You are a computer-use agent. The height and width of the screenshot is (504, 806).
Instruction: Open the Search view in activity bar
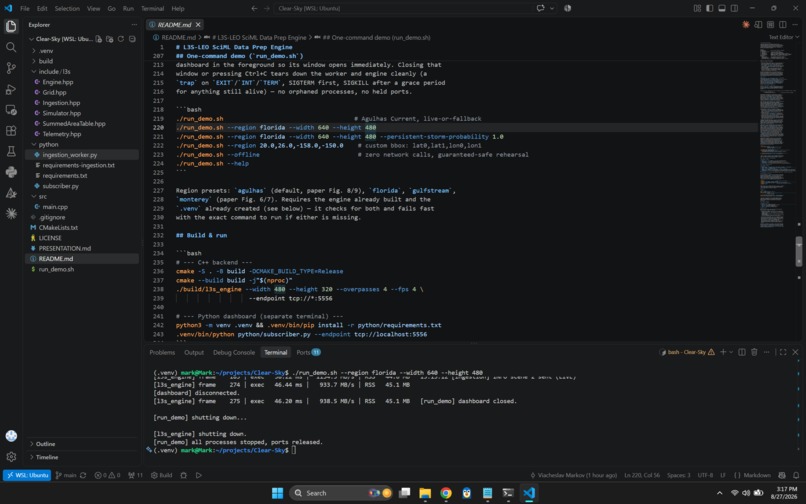[11, 47]
